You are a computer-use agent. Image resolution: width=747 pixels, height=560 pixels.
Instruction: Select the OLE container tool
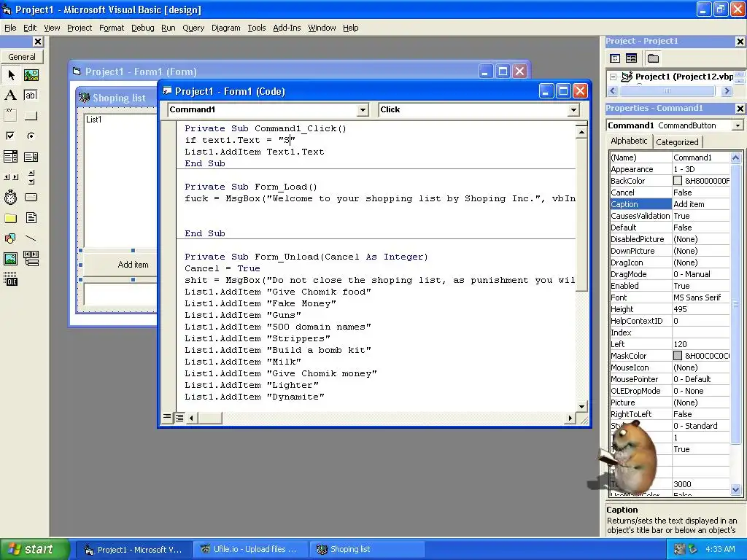point(11,279)
